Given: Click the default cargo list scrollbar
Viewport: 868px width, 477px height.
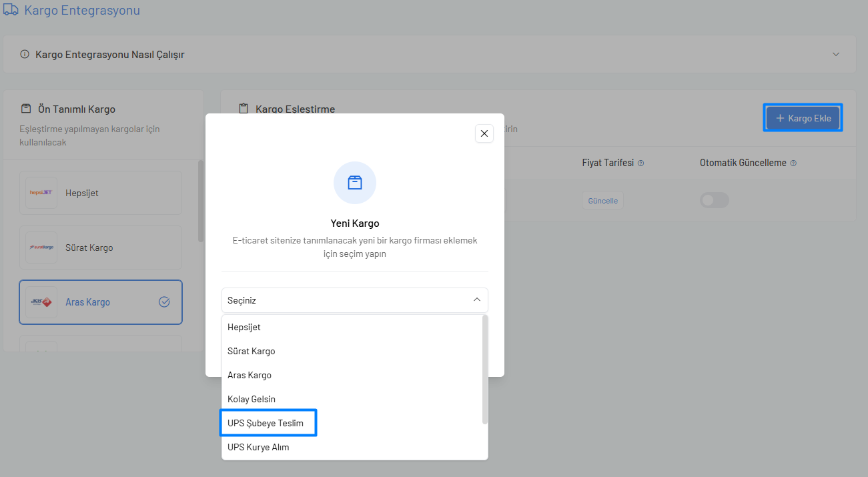Looking at the screenshot, I should (x=200, y=201).
